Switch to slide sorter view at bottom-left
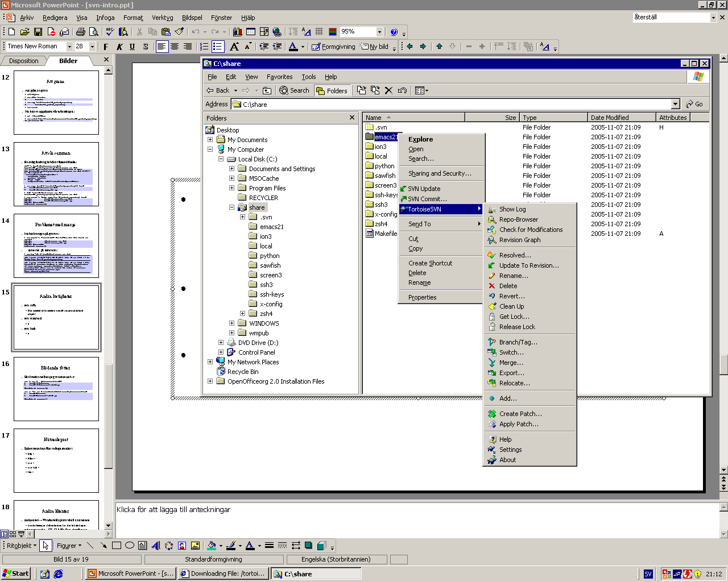Screen dimensions: 728x582 (13, 534)
